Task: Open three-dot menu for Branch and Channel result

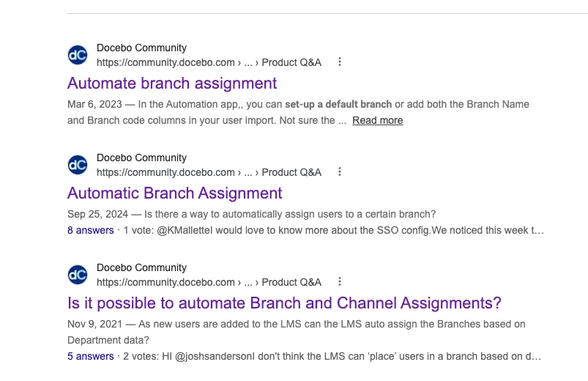Action: 340,282
